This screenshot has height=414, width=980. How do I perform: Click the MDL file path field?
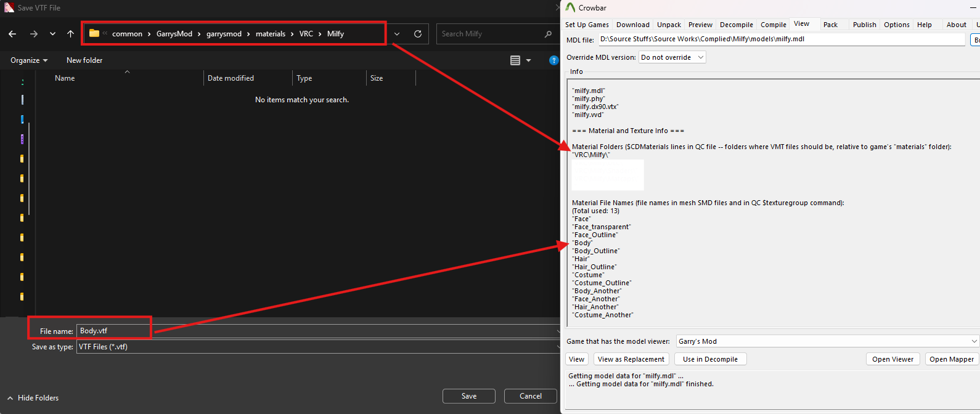782,39
